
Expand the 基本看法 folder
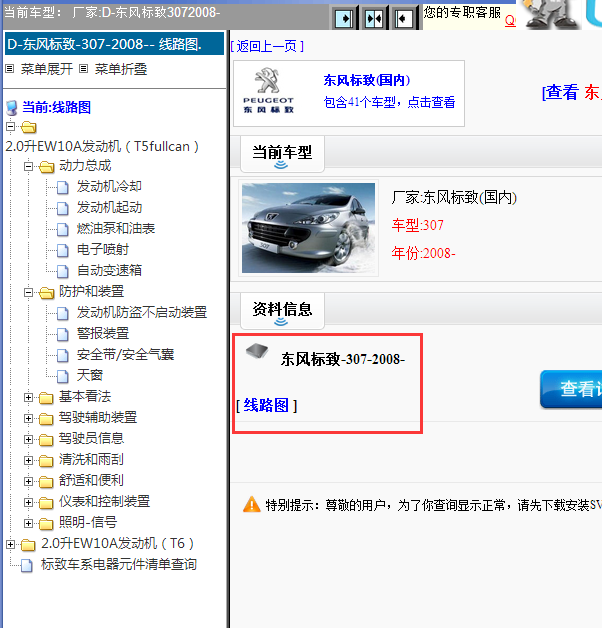coord(28,397)
